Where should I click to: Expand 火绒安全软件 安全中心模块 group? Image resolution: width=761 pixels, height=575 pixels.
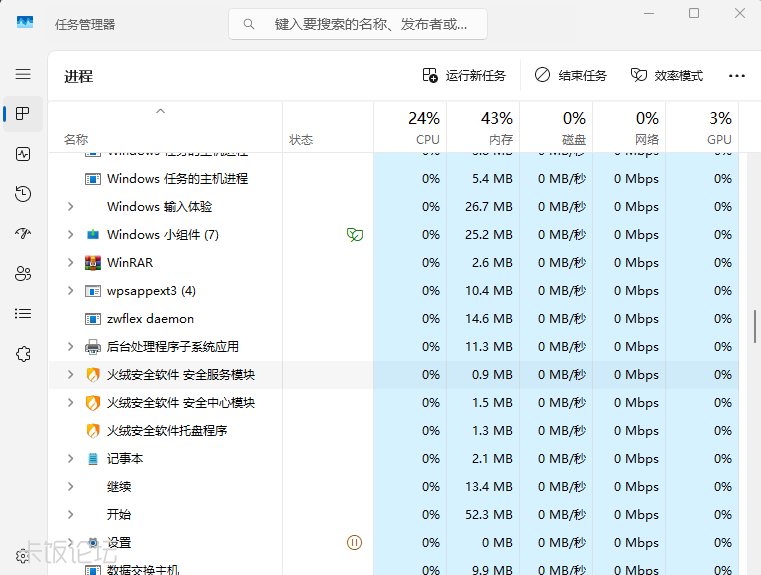point(70,403)
